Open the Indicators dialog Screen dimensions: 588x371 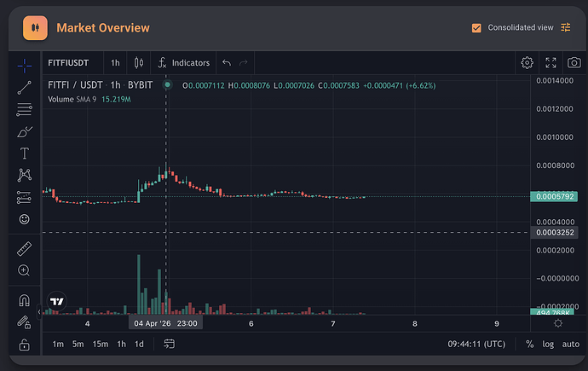(x=184, y=63)
